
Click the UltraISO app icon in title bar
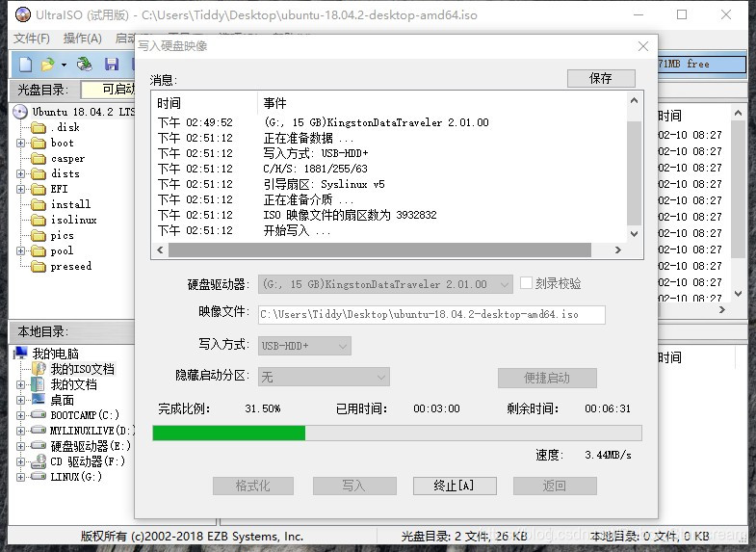(x=23, y=15)
